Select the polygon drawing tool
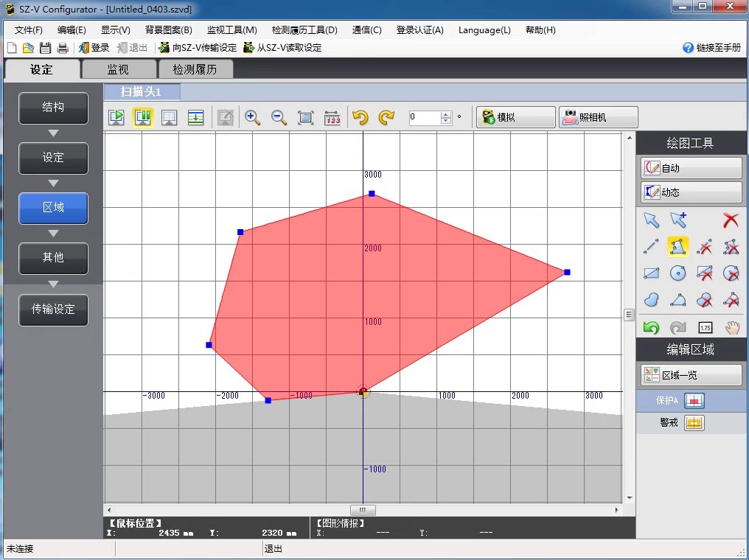This screenshot has height=560, width=749. tap(677, 247)
